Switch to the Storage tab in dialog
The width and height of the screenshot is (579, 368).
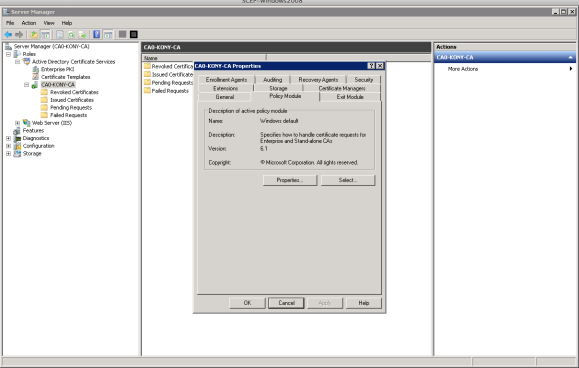[x=278, y=88]
